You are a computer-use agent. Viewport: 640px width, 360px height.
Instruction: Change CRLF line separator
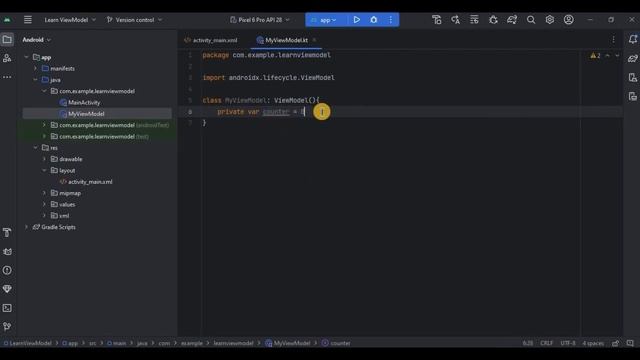pyautogui.click(x=546, y=343)
